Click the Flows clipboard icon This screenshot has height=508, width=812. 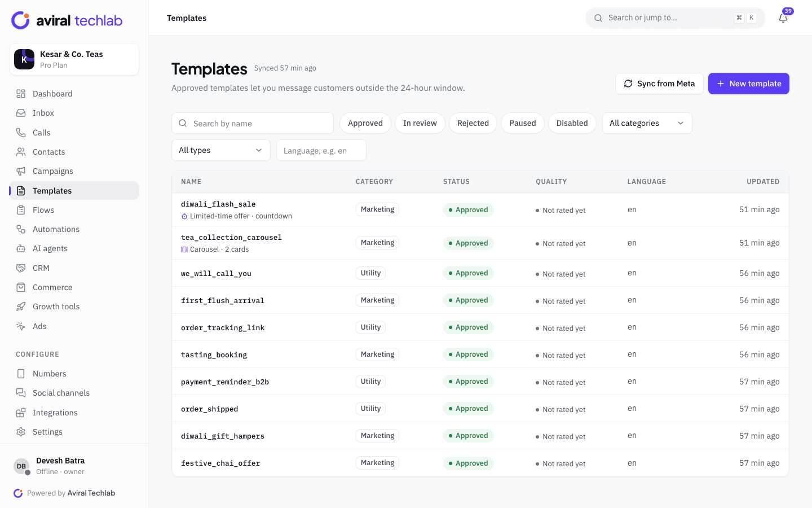click(21, 210)
